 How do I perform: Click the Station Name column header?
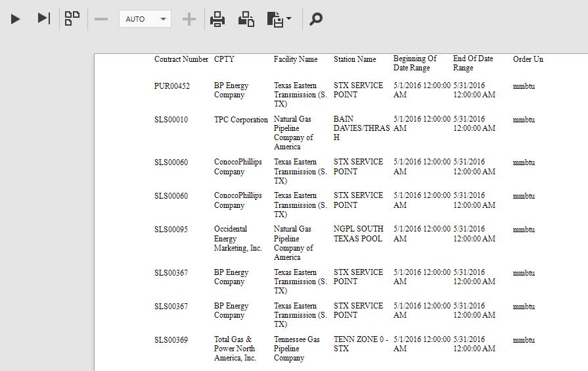point(355,59)
